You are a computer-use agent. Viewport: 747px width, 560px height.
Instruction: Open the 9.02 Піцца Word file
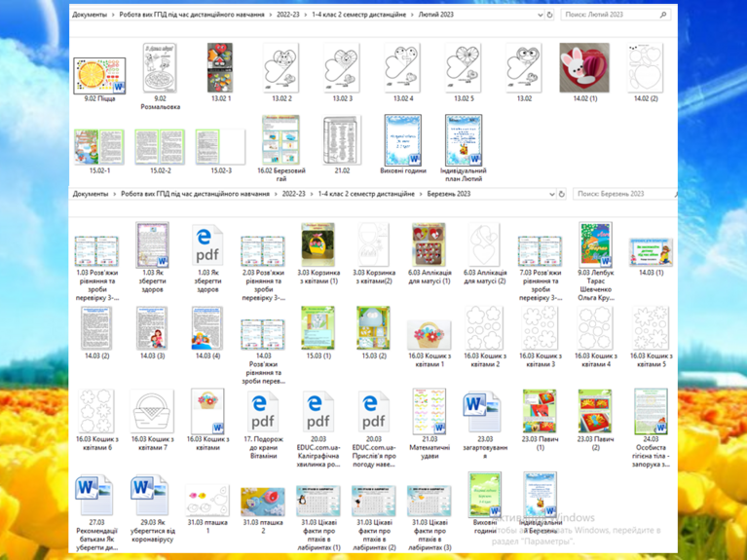coord(99,75)
